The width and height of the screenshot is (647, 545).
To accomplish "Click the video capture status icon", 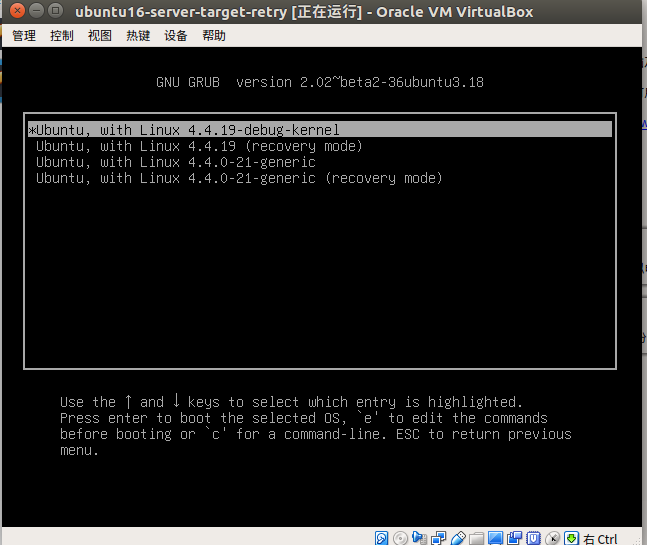I will pyautogui.click(x=515, y=538).
